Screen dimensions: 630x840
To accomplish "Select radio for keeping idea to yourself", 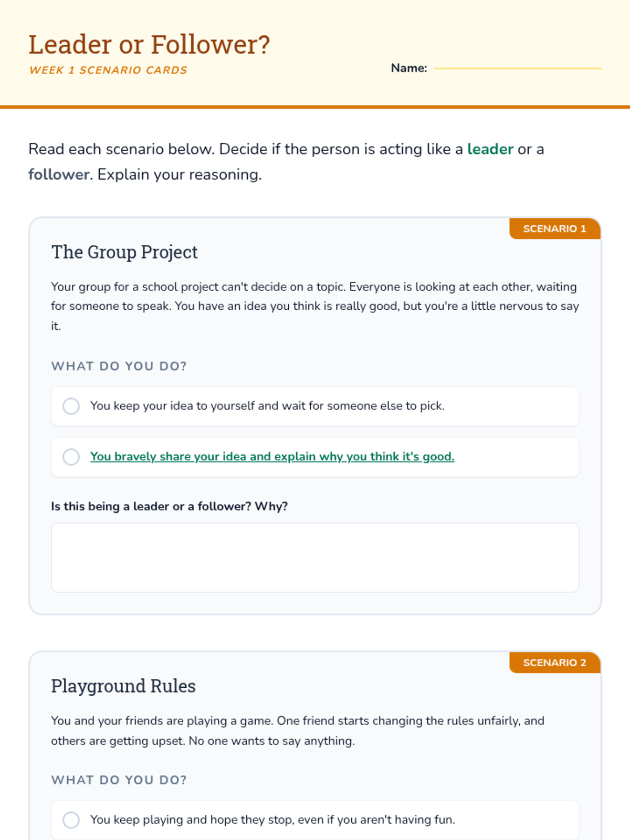I will pos(71,406).
